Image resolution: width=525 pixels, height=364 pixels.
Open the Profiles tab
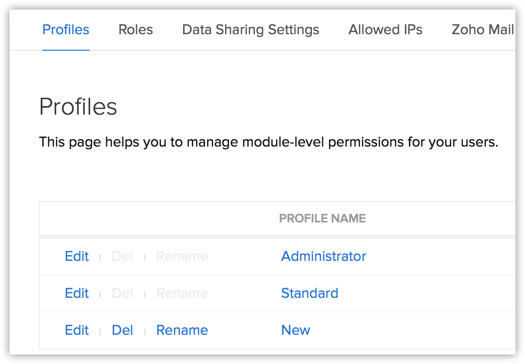click(x=66, y=29)
